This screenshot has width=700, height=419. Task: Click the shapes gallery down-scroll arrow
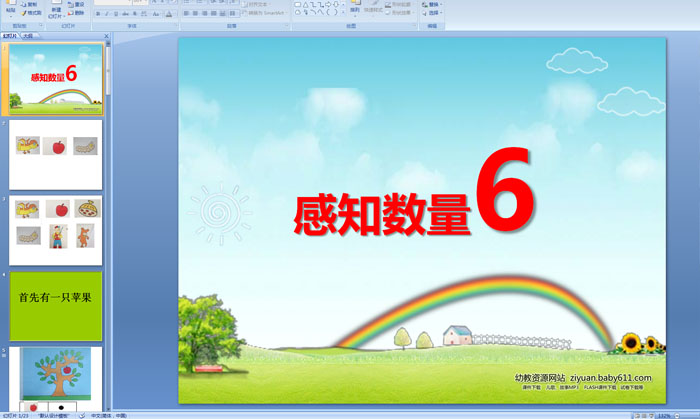[x=343, y=12]
